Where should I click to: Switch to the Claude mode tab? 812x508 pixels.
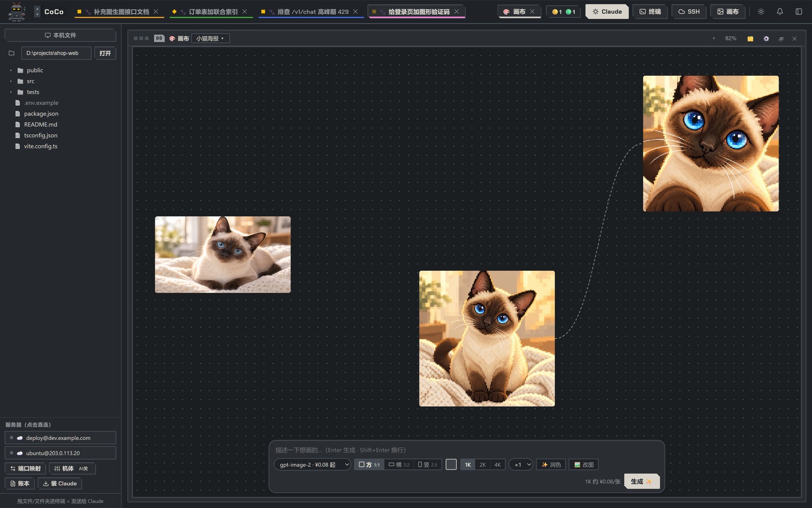pyautogui.click(x=607, y=12)
